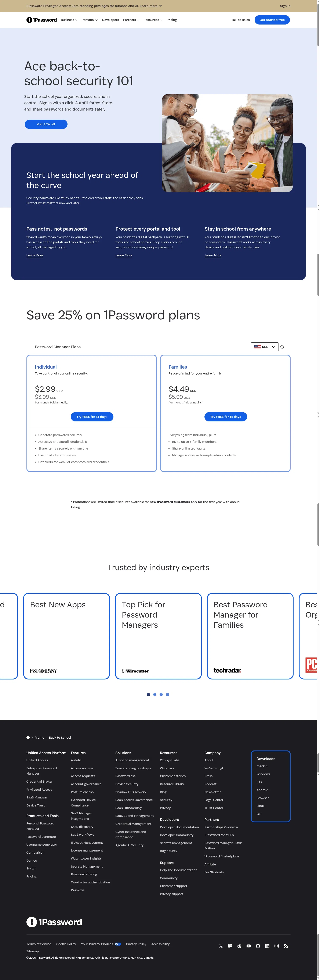Image resolution: width=320 pixels, height=980 pixels.
Task: Click the arrow in the top banner
Action: (x=160, y=6)
